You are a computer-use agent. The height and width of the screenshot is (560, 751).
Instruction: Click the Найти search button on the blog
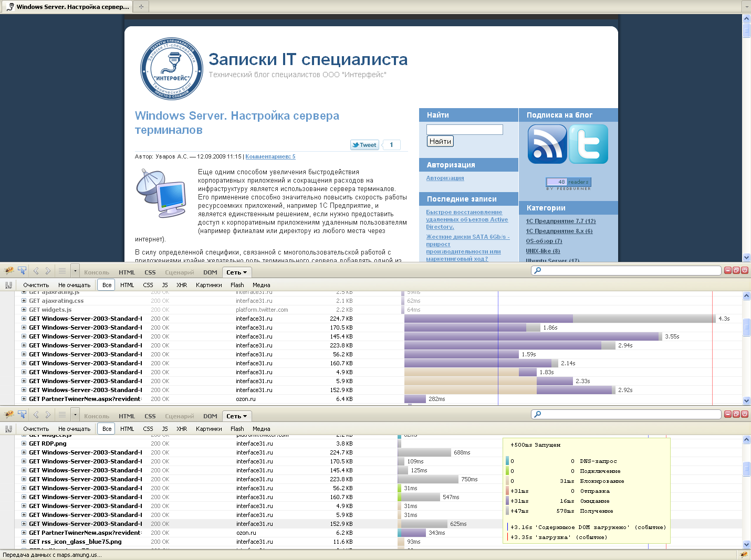tap(440, 141)
